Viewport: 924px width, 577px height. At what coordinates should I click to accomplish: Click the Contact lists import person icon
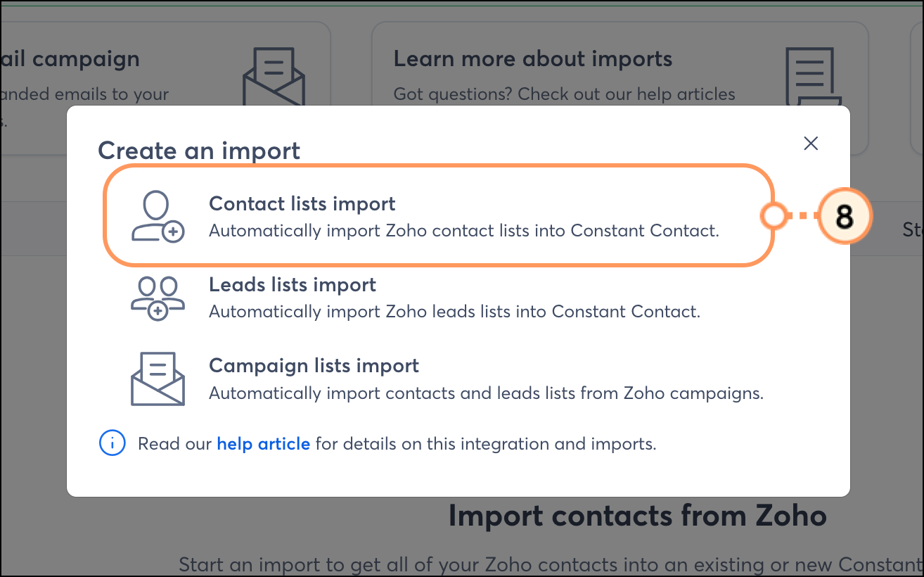pyautogui.click(x=158, y=217)
